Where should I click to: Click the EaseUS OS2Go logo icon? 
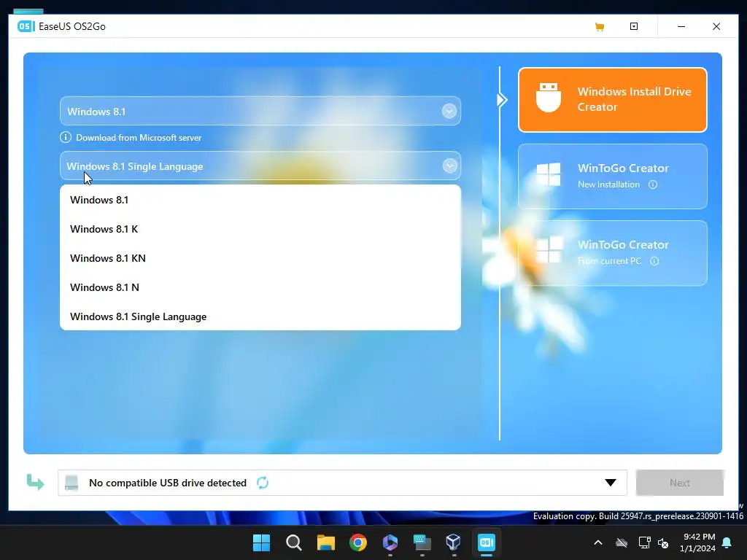pos(26,26)
